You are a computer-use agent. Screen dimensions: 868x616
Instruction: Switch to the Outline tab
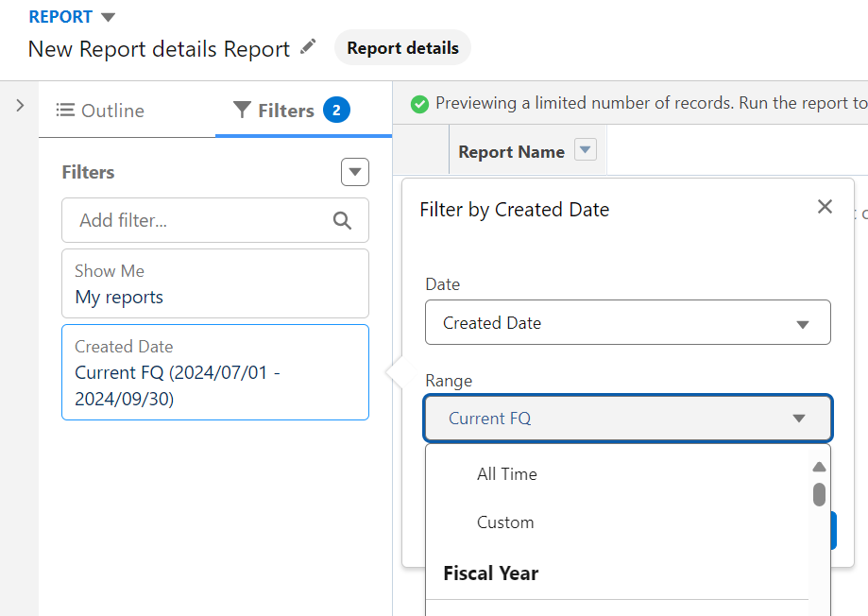pyautogui.click(x=101, y=111)
